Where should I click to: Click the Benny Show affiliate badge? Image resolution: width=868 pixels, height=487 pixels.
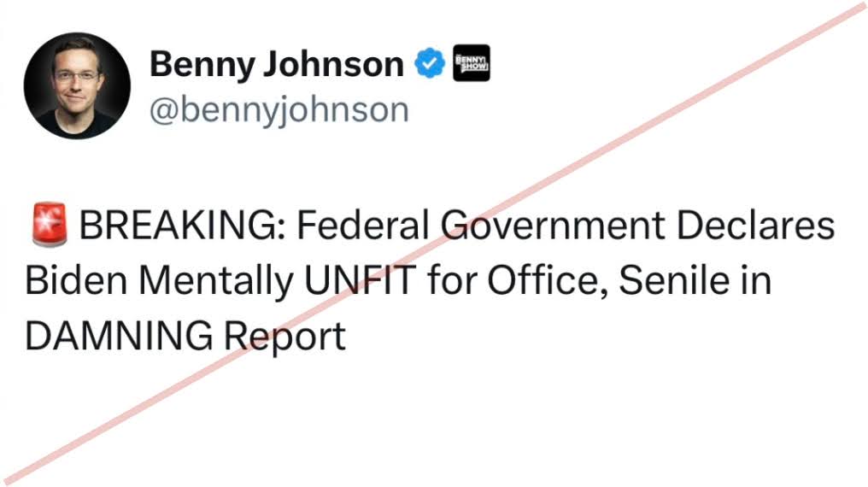coord(470,64)
